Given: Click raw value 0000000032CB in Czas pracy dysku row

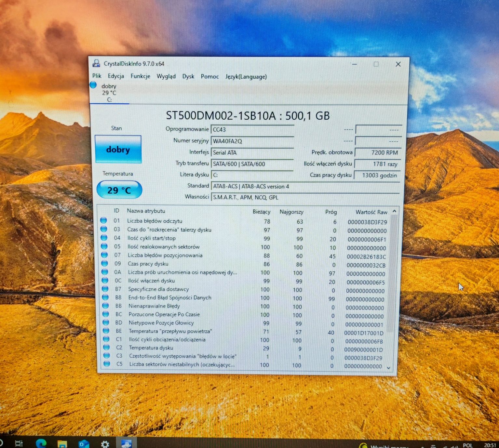Looking at the screenshot, I should 366,265.
